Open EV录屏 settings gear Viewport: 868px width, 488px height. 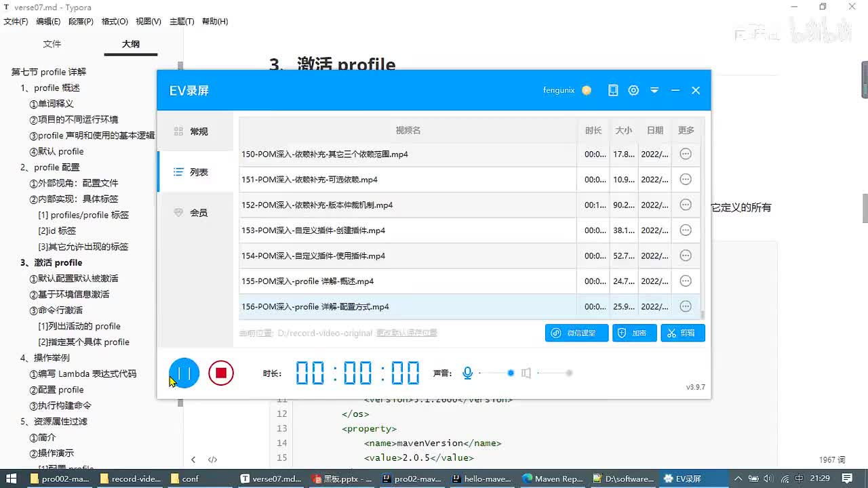(x=633, y=90)
